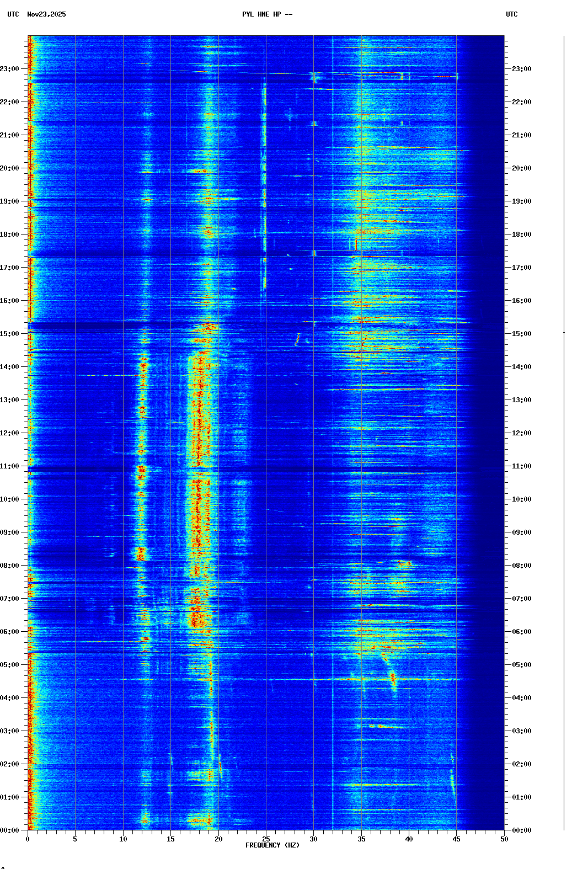
Task: Select the 15:00 label on right axis
Action: (x=521, y=334)
